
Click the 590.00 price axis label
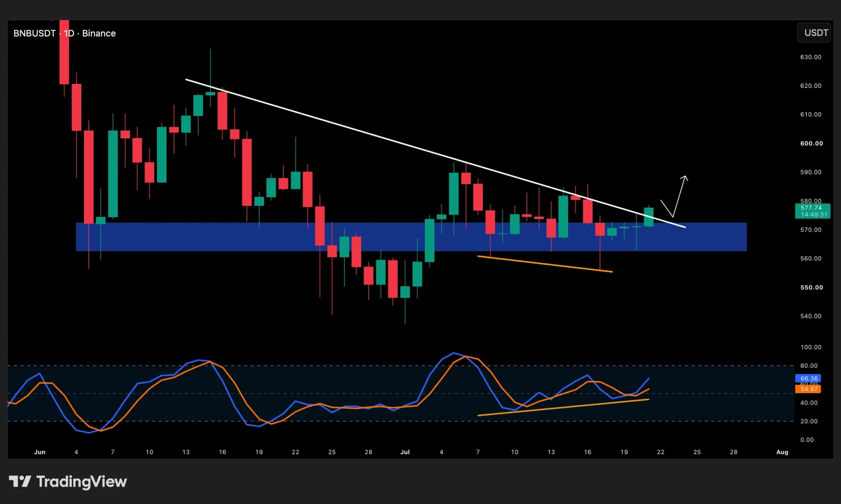[x=811, y=172]
